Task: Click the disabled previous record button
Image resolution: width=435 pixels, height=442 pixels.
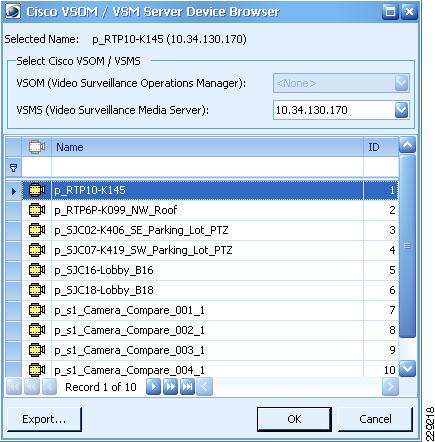Action: pyautogui.click(x=49, y=387)
